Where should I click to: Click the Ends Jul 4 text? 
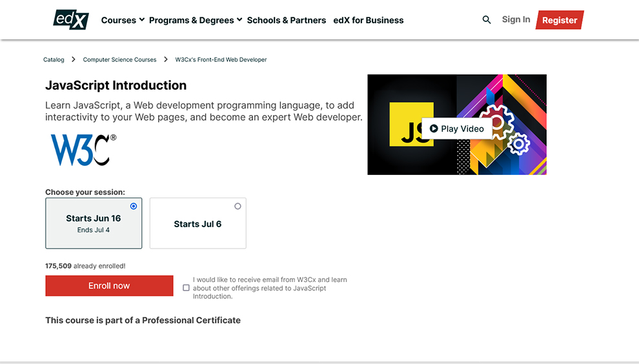94,230
